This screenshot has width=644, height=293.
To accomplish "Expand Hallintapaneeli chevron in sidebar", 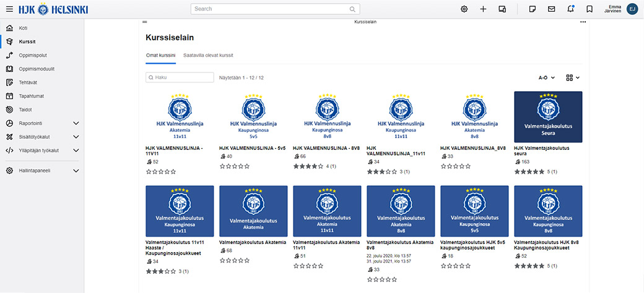I will click(76, 170).
